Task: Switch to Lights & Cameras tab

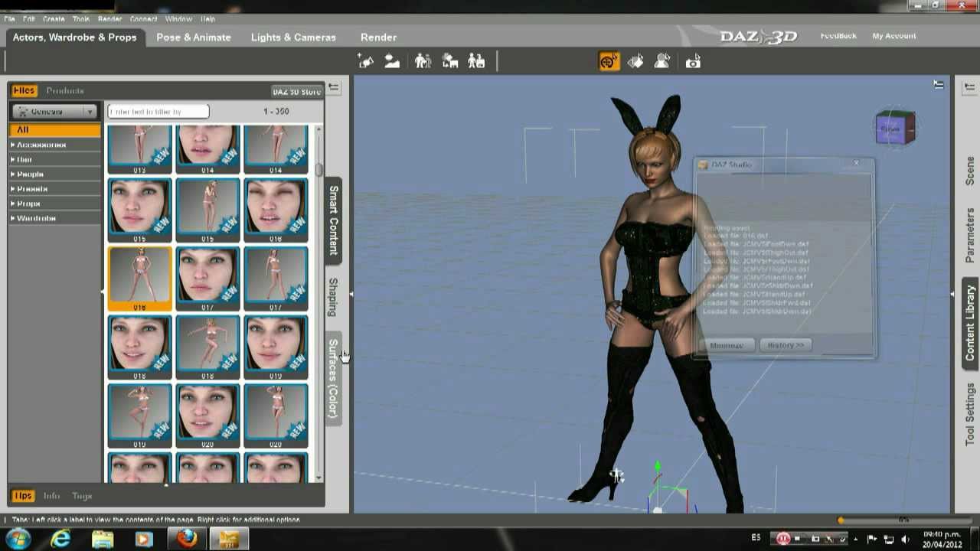Action: 293,37
